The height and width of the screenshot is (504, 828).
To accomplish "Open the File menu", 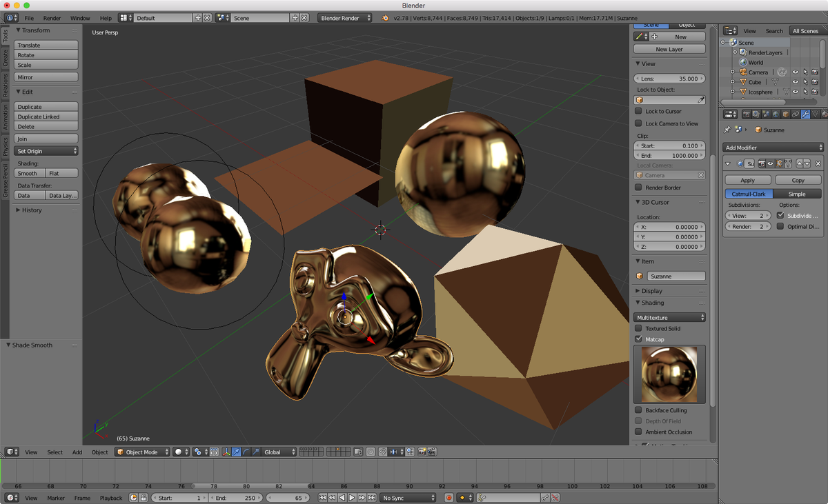I will [29, 18].
